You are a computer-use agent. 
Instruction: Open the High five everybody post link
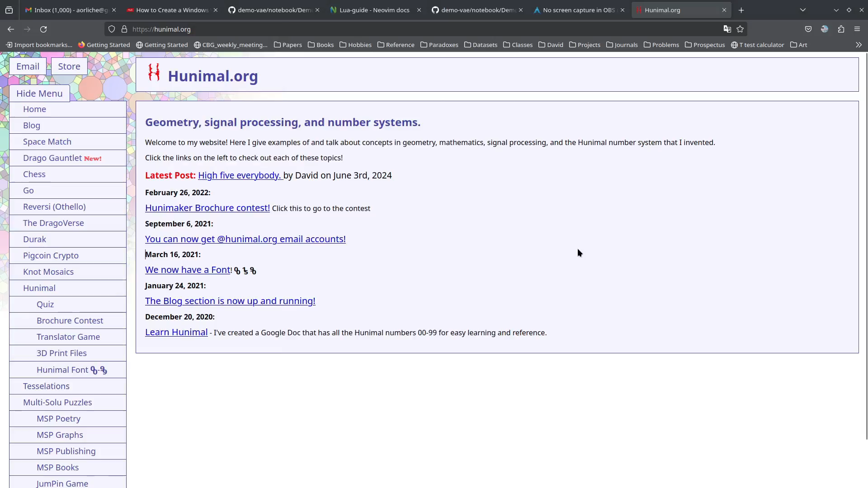[x=240, y=175]
